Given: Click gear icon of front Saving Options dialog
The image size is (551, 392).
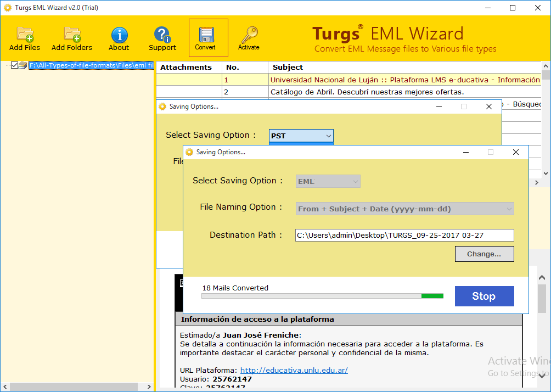Looking at the screenshot, I should 189,152.
